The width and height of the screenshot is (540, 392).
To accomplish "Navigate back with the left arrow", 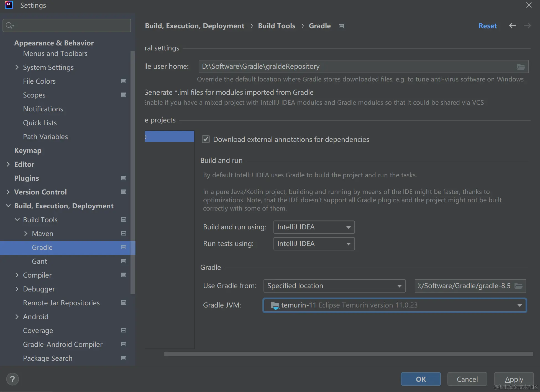I will click(x=512, y=26).
